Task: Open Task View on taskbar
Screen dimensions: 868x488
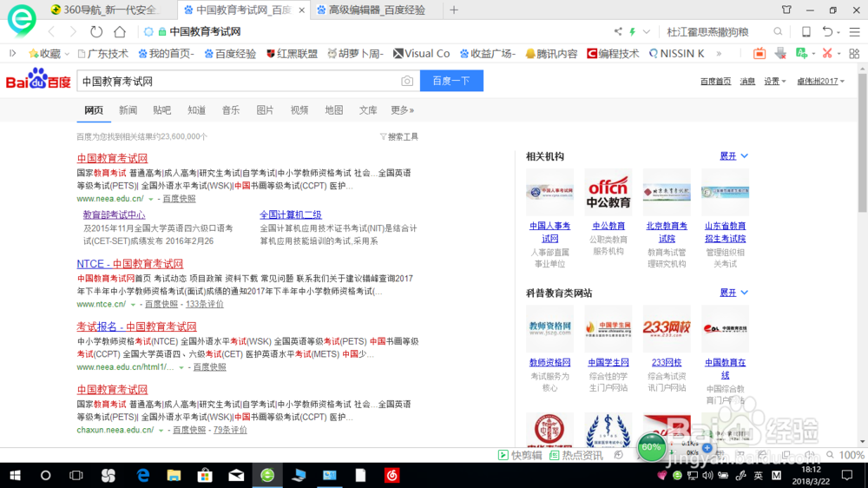Action: (76, 475)
